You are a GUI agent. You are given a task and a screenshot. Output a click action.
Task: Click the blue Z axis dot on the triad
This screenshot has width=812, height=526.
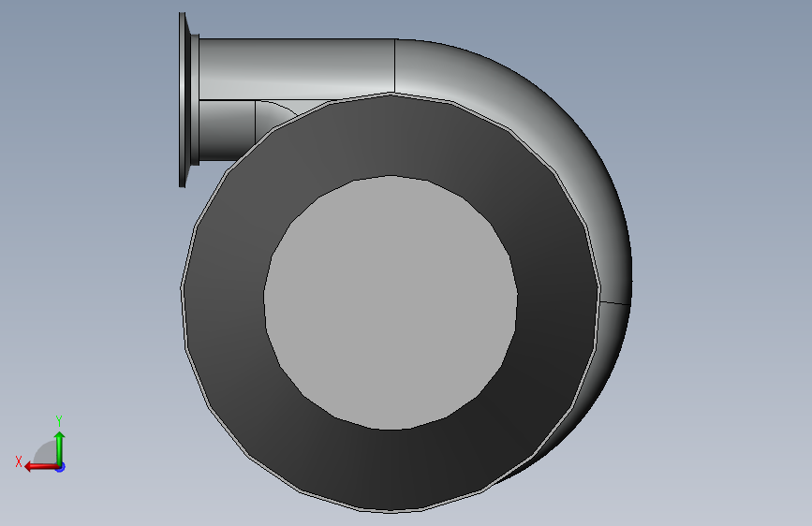tap(61, 467)
